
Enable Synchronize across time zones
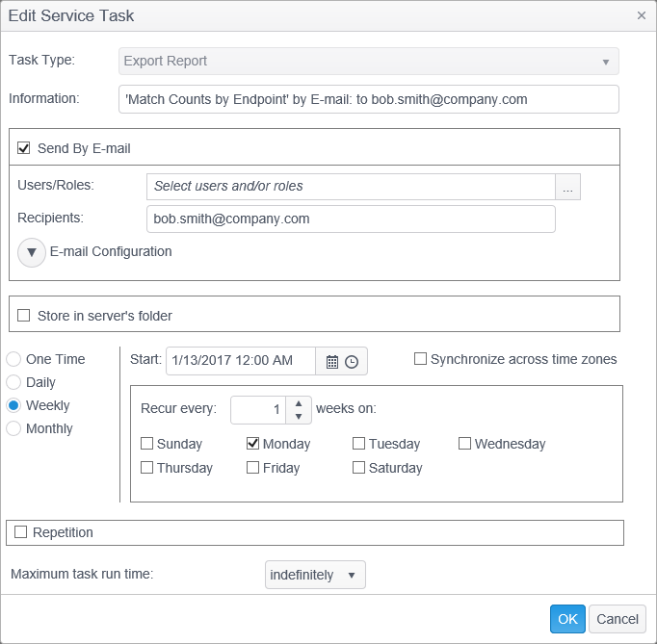point(420,359)
